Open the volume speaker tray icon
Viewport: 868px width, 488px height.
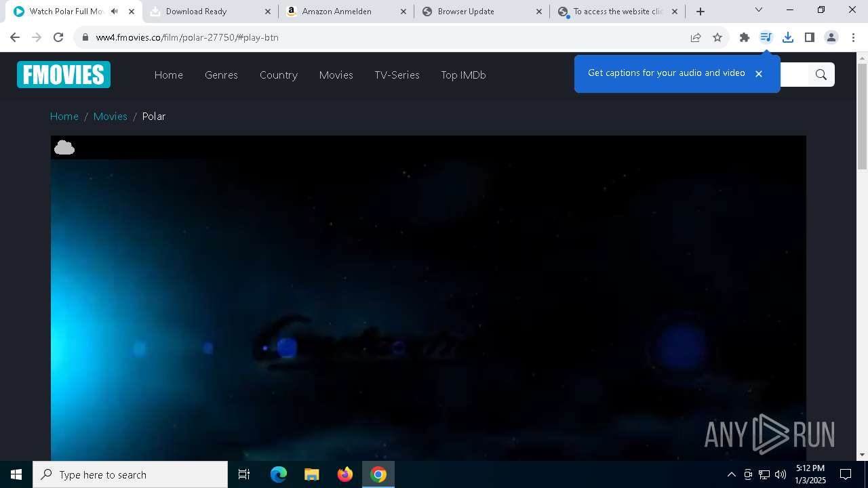tap(781, 474)
